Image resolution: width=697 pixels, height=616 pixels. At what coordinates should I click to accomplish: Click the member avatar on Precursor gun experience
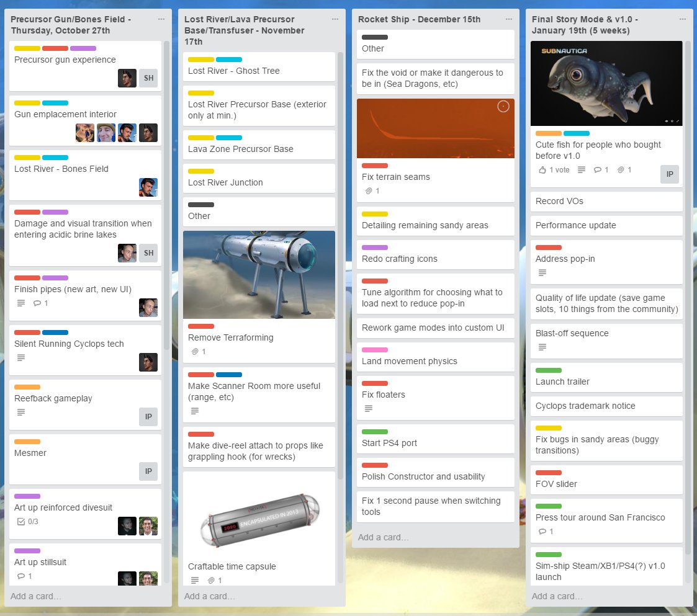pyautogui.click(x=127, y=78)
